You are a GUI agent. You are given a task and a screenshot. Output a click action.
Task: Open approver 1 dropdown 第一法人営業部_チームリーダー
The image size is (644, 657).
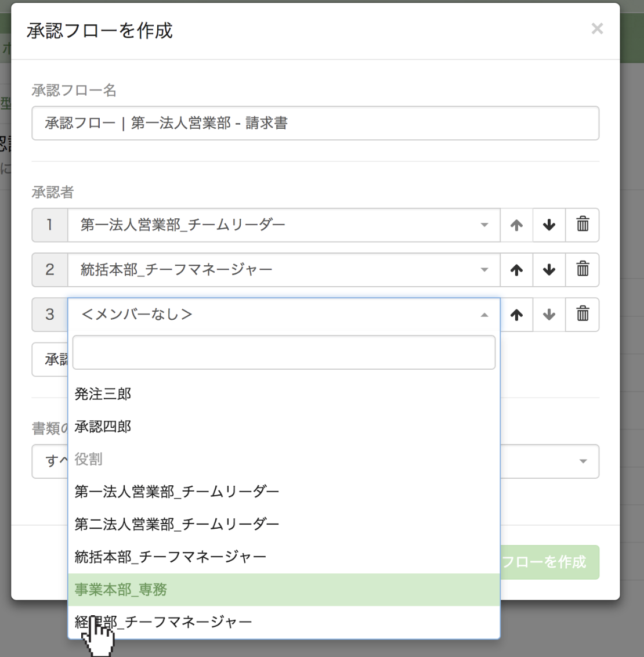point(284,225)
